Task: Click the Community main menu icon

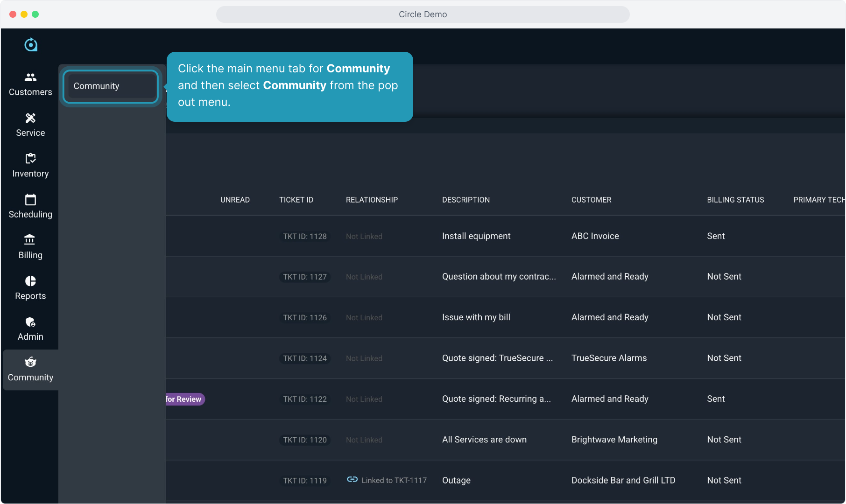Action: pos(30,363)
